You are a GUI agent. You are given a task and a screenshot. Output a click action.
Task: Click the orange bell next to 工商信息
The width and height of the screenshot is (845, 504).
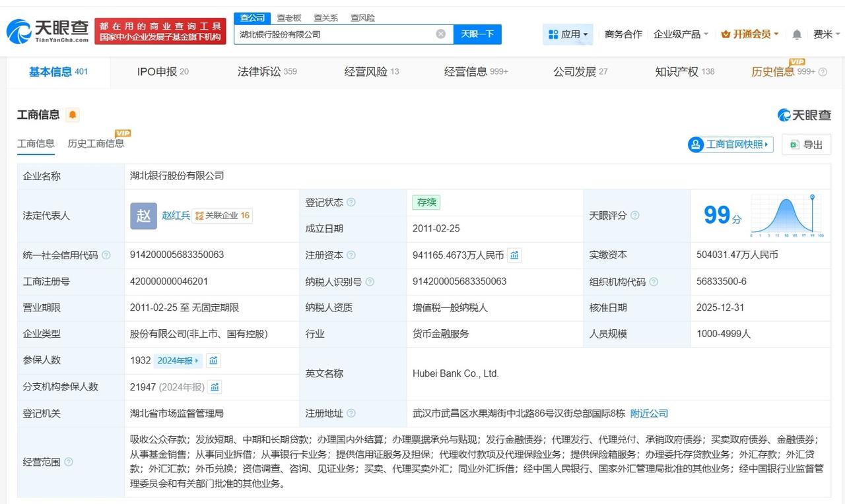click(x=73, y=115)
